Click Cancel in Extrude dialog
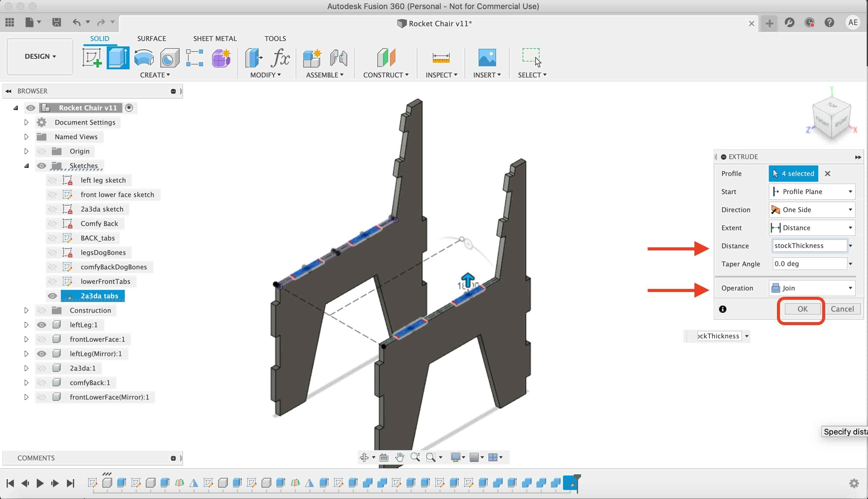The height and width of the screenshot is (499, 868). [842, 309]
